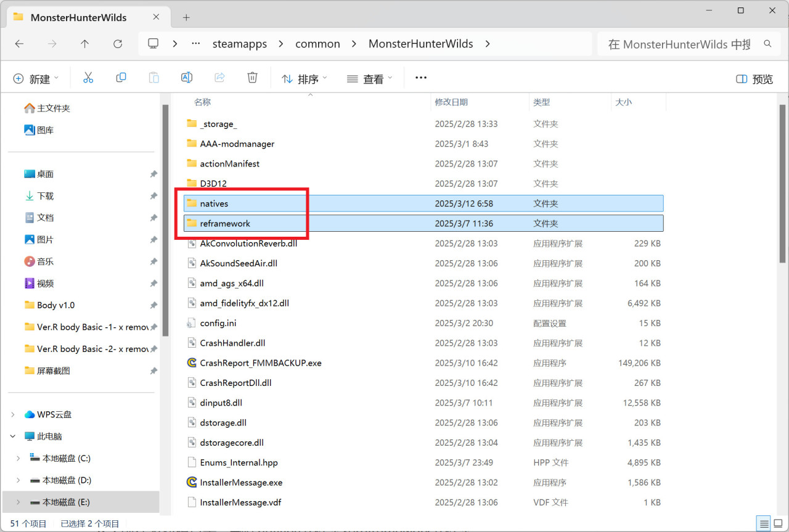This screenshot has height=532, width=789.
Task: Click the Share icon in the toolbar
Action: pos(220,77)
